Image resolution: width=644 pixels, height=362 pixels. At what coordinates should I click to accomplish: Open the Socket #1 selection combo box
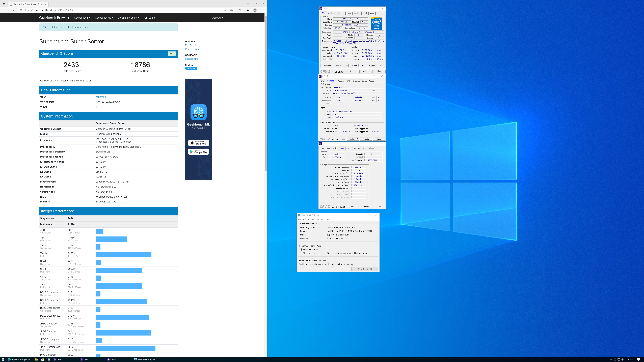click(340, 66)
